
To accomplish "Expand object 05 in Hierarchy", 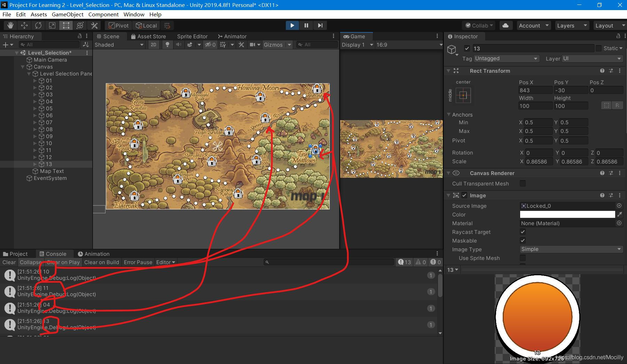I will click(x=35, y=108).
